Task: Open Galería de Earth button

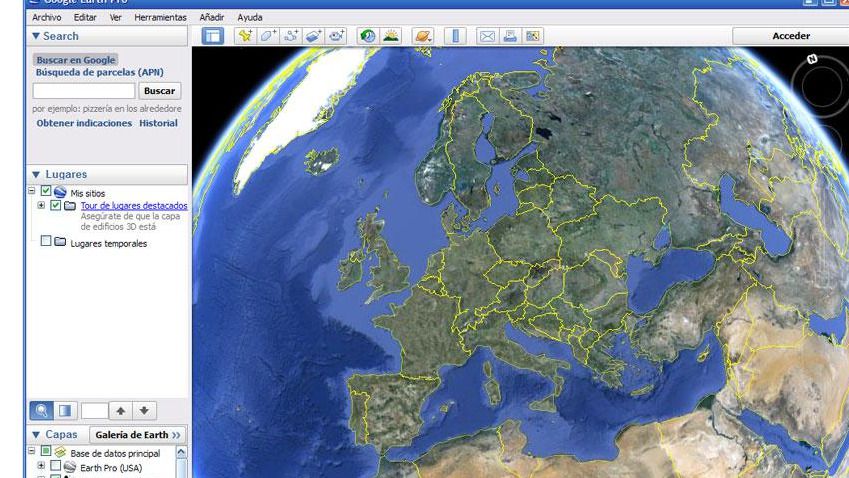Action: tap(138, 435)
